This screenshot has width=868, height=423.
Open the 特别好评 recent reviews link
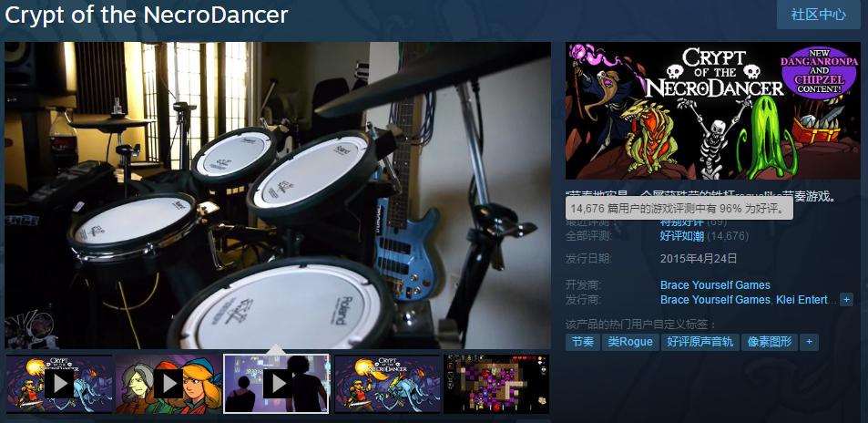point(682,222)
